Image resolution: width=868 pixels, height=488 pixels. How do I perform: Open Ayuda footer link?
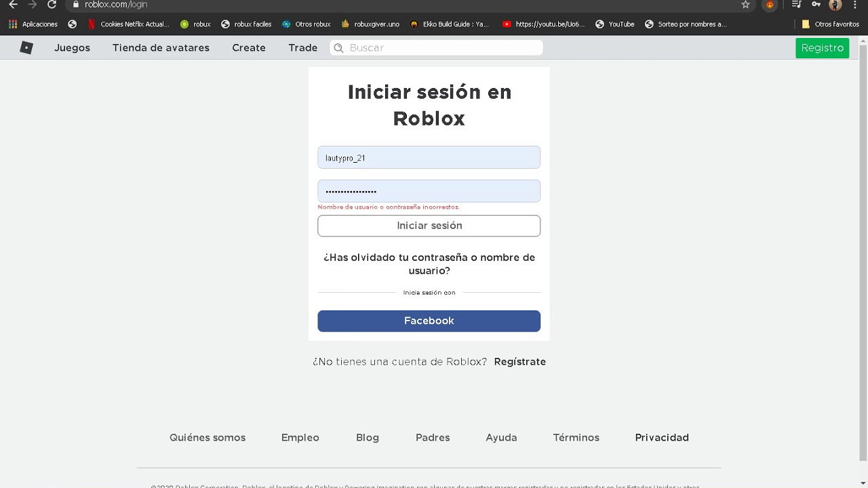tap(501, 437)
